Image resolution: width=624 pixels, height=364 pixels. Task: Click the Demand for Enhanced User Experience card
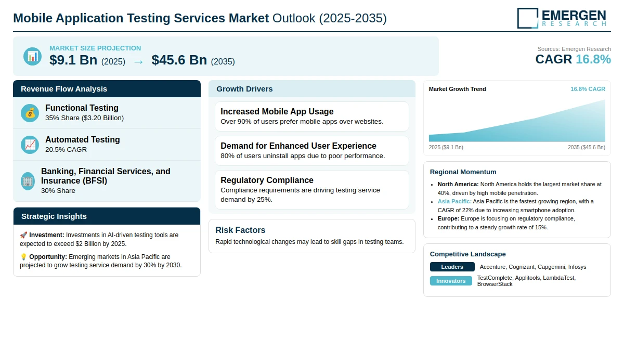(312, 151)
